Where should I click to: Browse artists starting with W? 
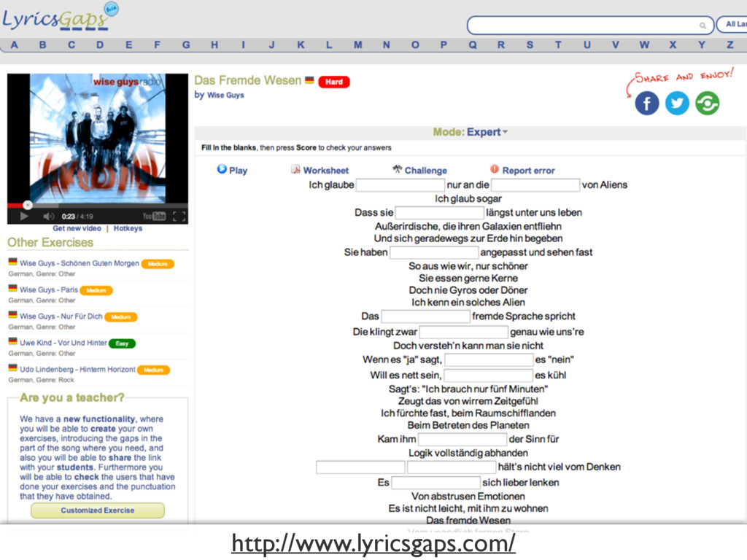[x=644, y=44]
